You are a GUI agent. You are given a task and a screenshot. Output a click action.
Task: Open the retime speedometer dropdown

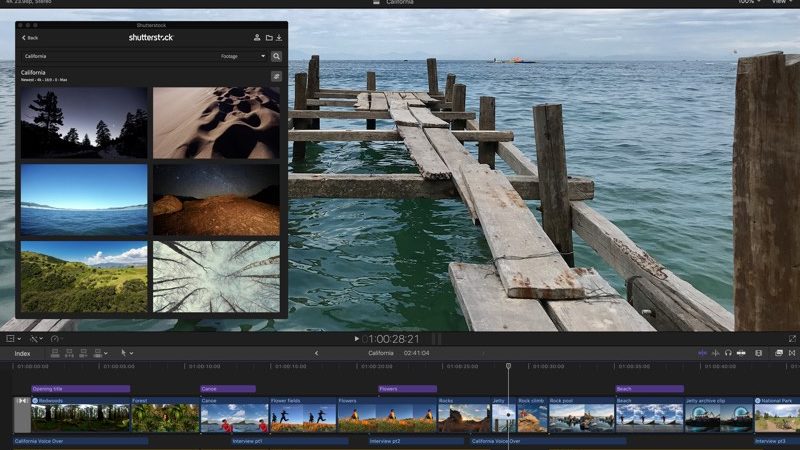click(57, 339)
